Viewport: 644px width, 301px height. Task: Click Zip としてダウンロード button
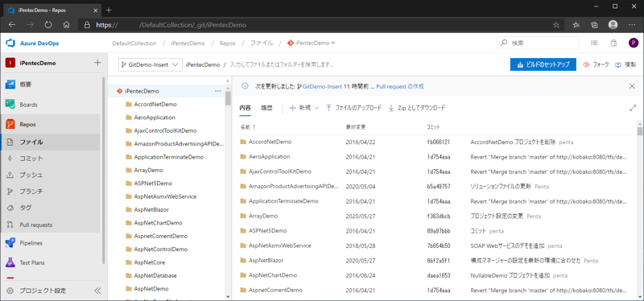pos(416,108)
